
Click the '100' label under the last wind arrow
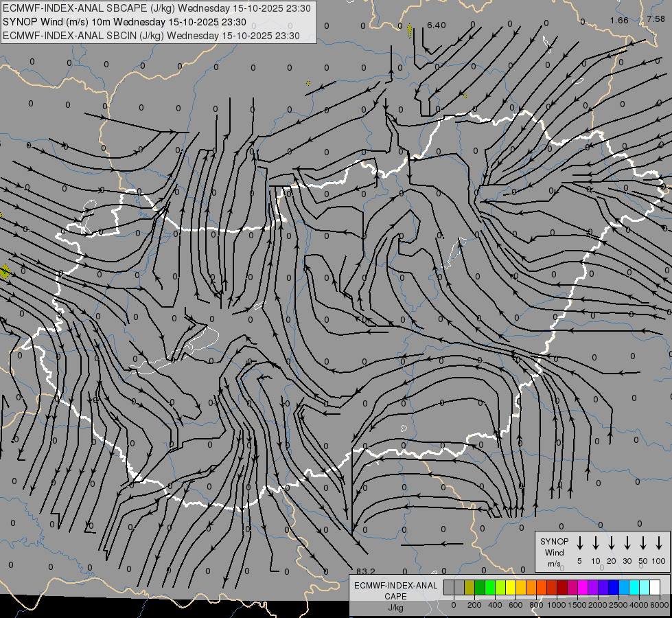click(659, 561)
